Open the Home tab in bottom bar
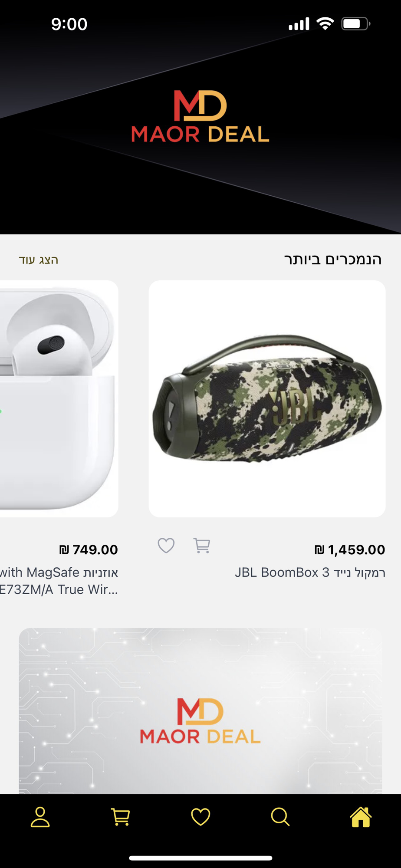Viewport: 401px width, 868px height. coord(361,817)
